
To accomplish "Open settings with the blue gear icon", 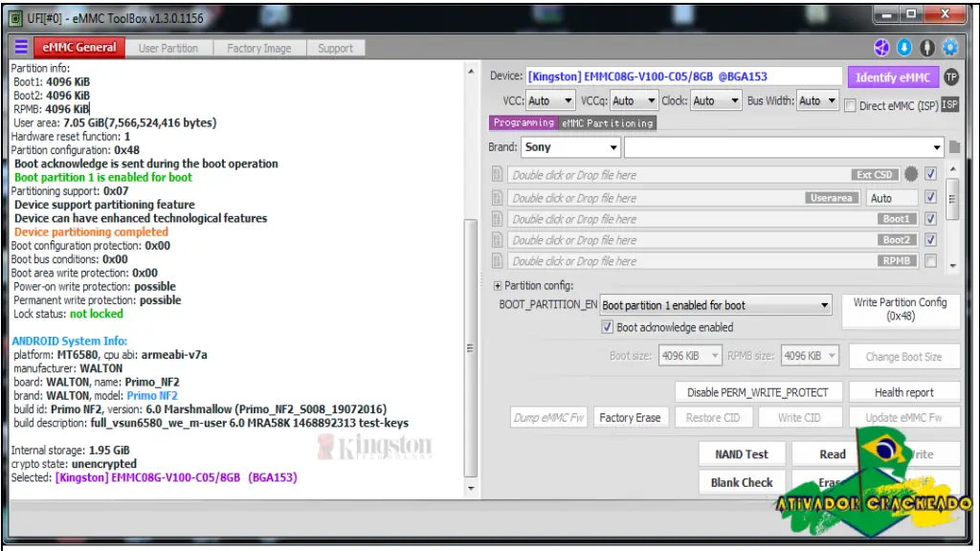I will point(950,48).
